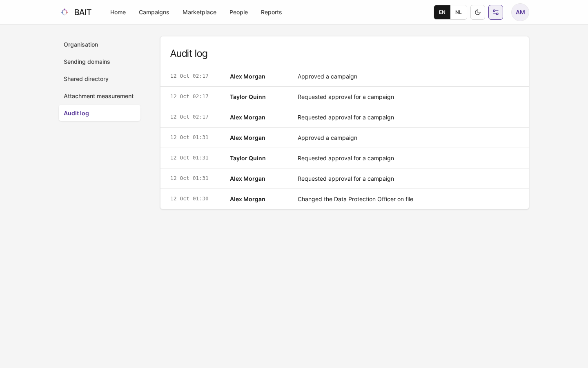This screenshot has width=588, height=368.
Task: Open the AM user avatar menu
Action: click(520, 12)
